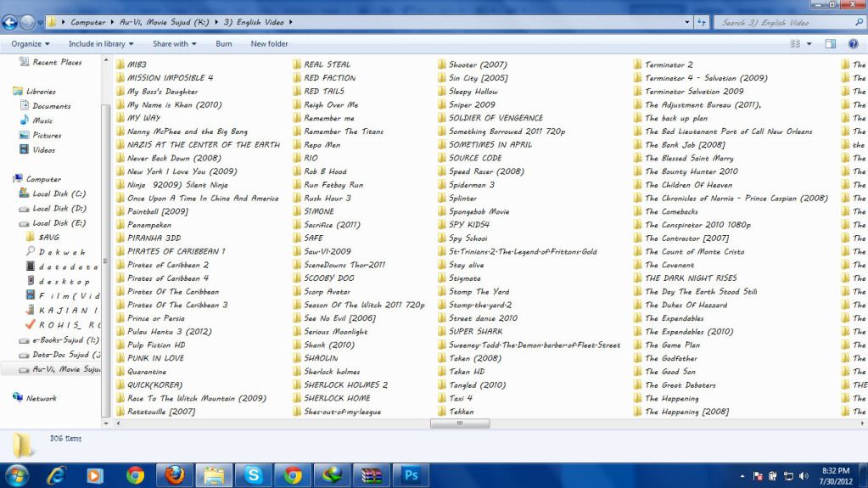This screenshot has height=488, width=868.
Task: Select Local Disk (C:) drive
Action: coord(59,194)
